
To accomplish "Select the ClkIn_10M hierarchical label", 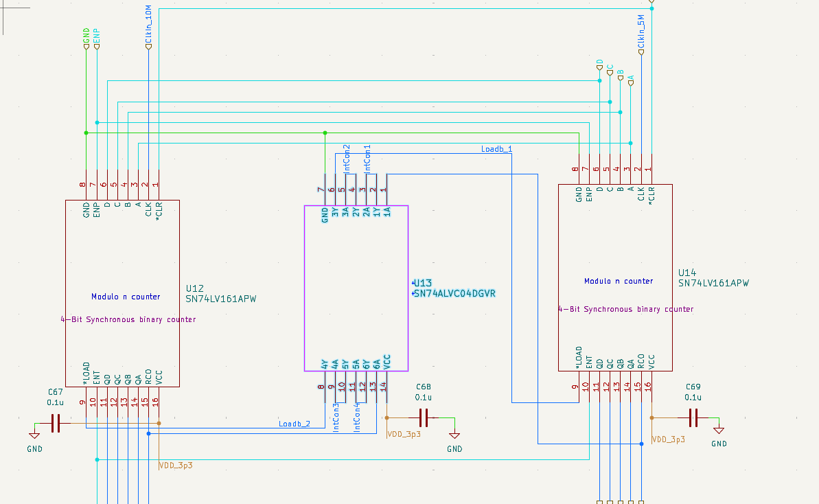I will [x=148, y=27].
